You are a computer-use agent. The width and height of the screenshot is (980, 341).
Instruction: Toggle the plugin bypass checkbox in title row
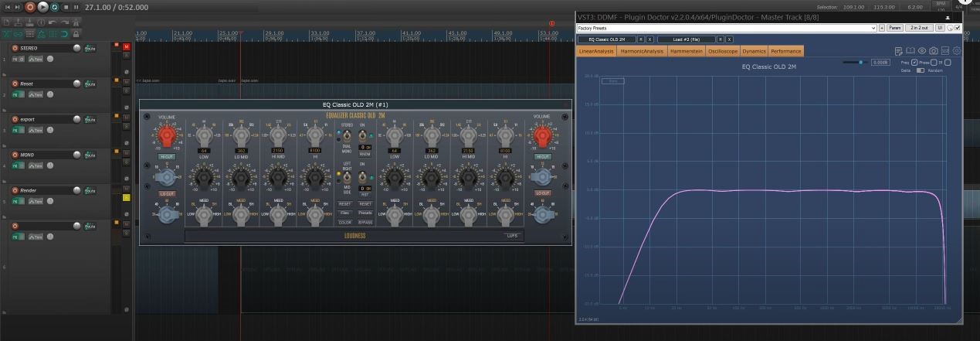point(958,28)
